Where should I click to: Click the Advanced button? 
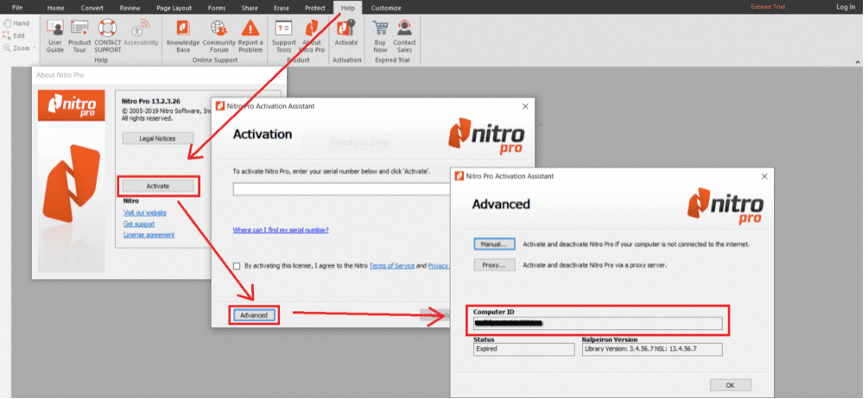254,315
